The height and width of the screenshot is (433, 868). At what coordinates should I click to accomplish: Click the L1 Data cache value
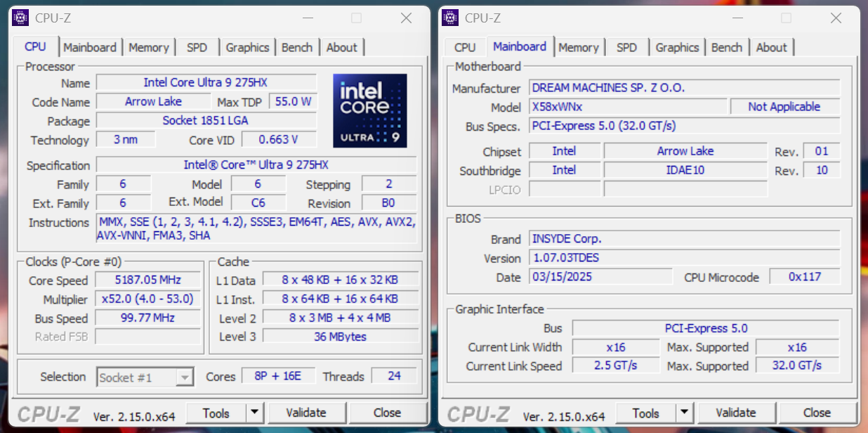340,280
